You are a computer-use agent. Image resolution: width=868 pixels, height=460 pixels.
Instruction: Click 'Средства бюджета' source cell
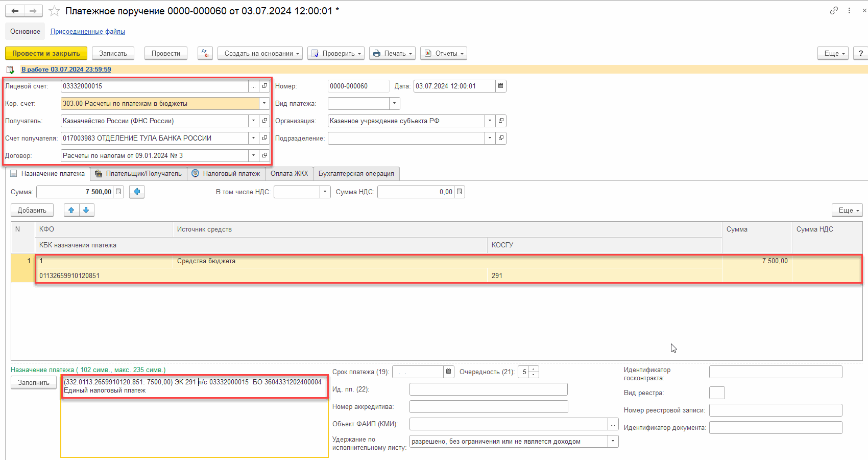(447, 261)
